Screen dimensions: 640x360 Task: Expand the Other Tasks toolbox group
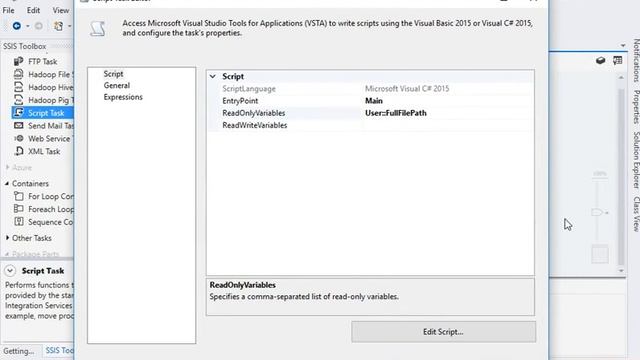pyautogui.click(x=7, y=238)
